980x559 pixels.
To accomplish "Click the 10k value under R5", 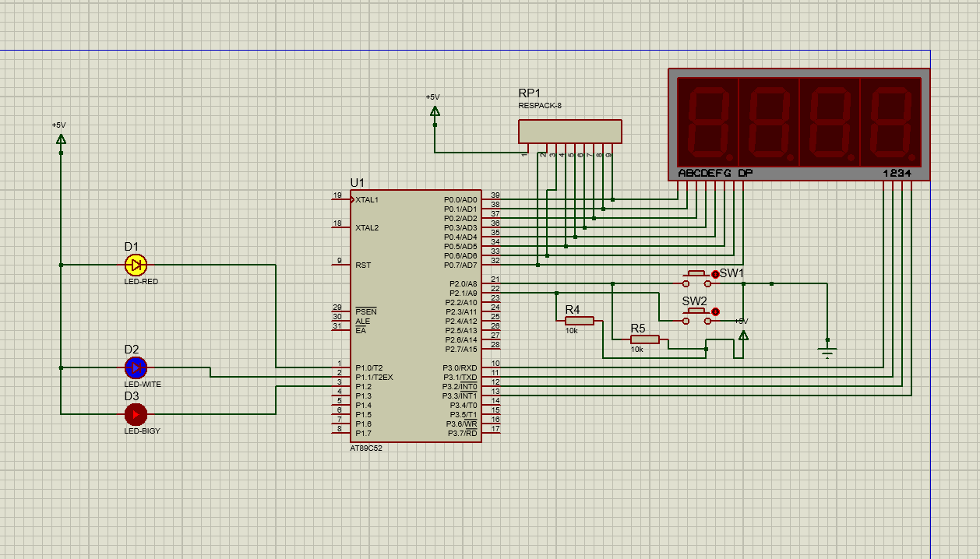I will [637, 350].
